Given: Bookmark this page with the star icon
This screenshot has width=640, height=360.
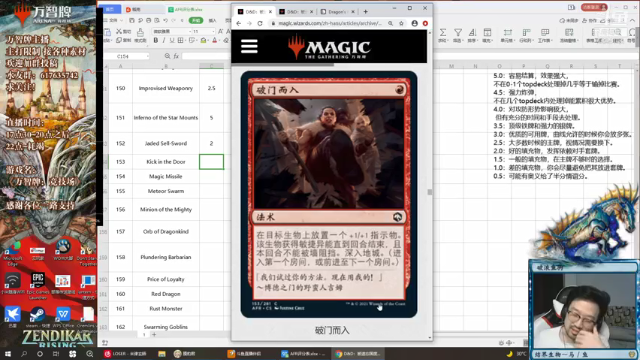Looking at the screenshot, I should [x=401, y=24].
